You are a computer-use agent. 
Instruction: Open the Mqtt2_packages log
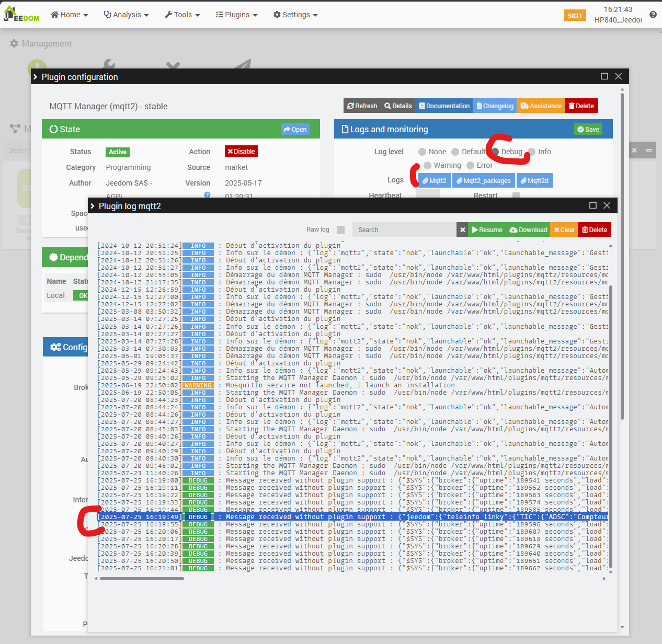[x=483, y=181]
